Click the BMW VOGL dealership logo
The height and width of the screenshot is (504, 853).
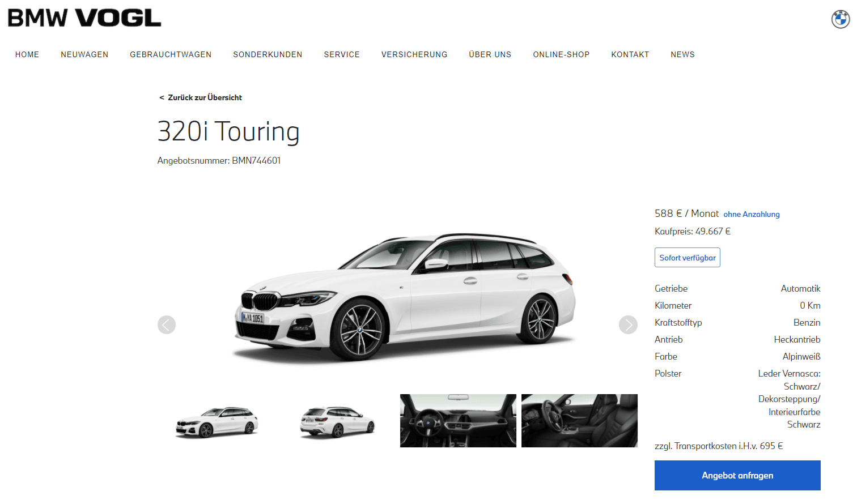[x=84, y=18]
